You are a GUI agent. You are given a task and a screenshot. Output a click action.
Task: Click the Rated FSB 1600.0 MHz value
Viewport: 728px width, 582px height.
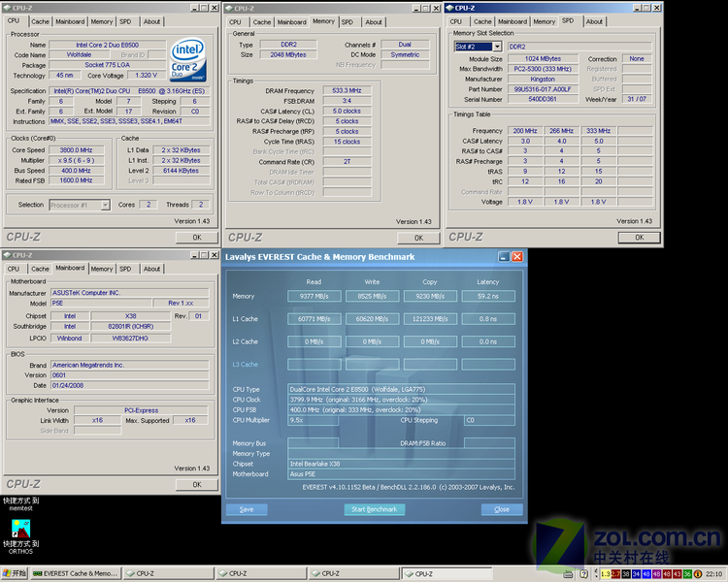coord(76,181)
